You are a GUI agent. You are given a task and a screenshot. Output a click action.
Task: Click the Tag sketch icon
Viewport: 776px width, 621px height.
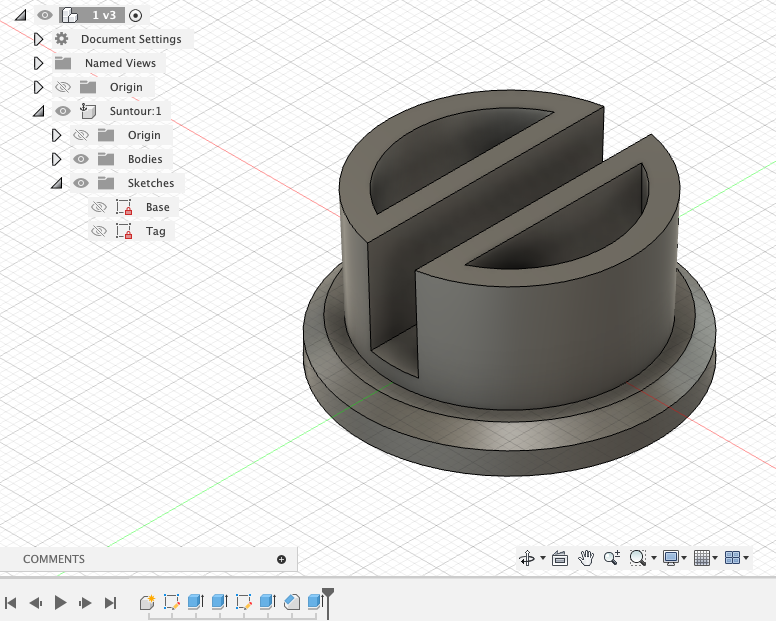124,231
